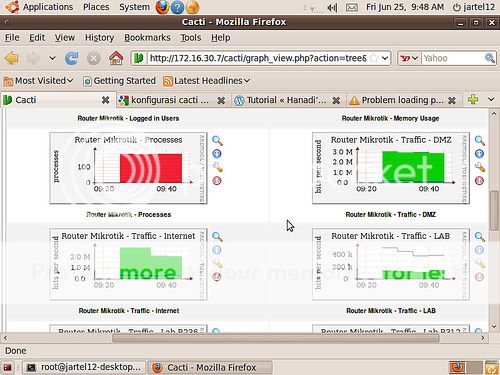The height and width of the screenshot is (375, 500).
Task: Close the Problem loading page tab
Action: (x=452, y=100)
